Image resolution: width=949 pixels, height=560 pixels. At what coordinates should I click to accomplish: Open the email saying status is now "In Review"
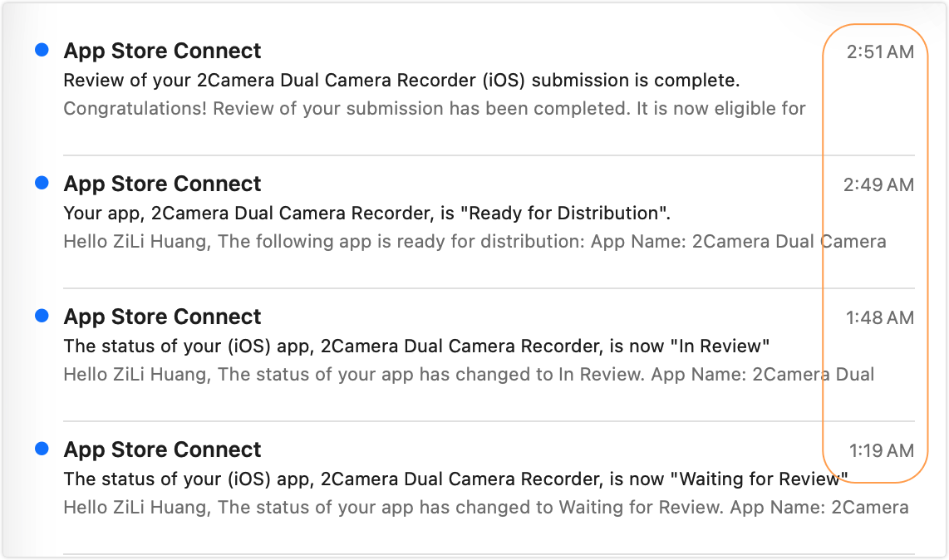point(417,346)
